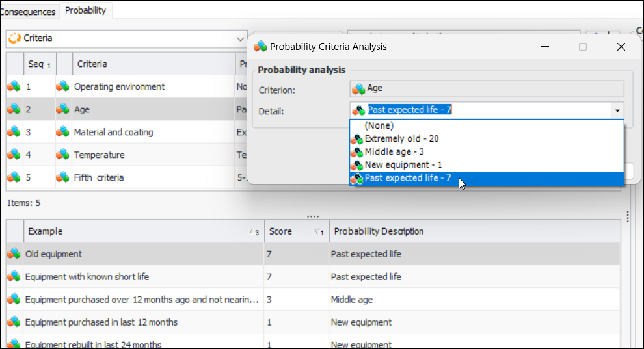Click Detail field text Past expected life - 7
This screenshot has width=644, height=349.
409,110
